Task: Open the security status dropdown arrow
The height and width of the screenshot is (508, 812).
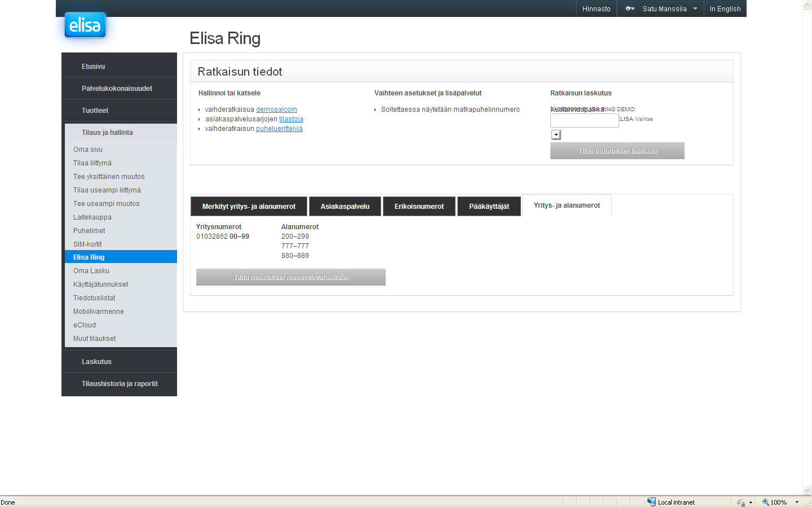Action: [751, 502]
